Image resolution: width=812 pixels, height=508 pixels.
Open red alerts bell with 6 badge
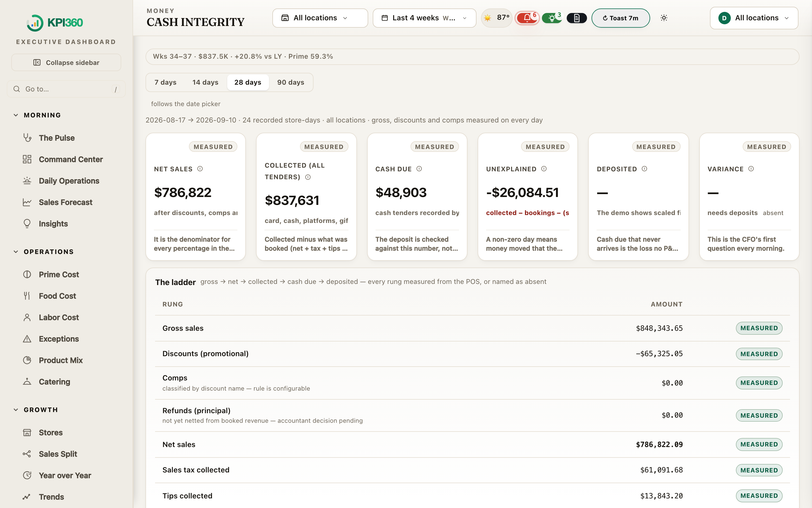(x=527, y=18)
